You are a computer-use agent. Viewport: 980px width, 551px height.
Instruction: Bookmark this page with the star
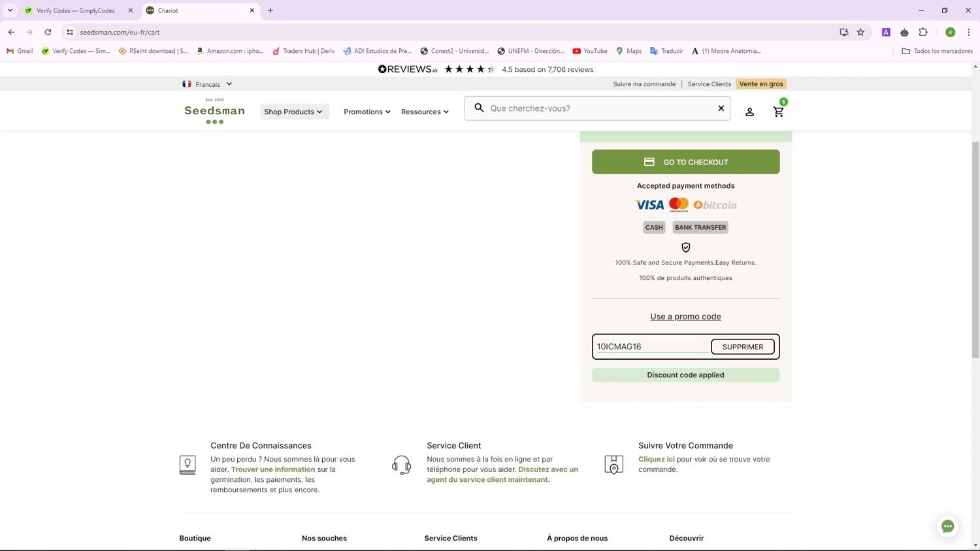860,32
